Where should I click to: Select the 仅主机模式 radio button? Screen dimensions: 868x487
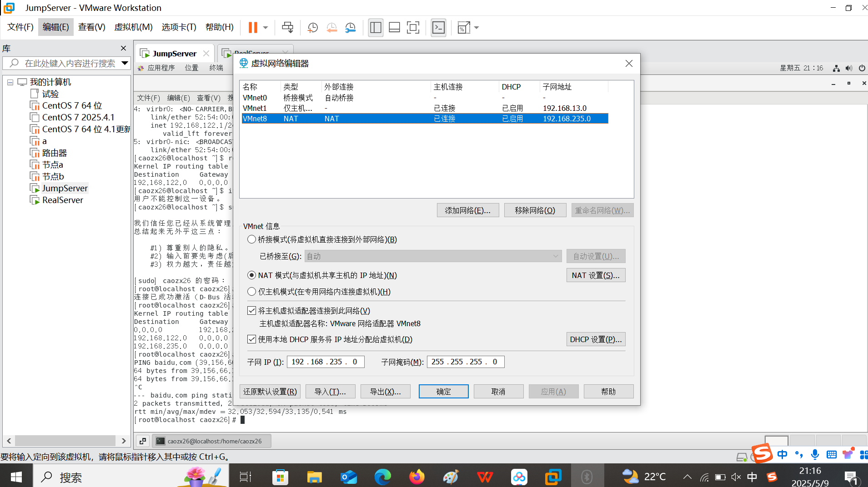[x=251, y=292]
